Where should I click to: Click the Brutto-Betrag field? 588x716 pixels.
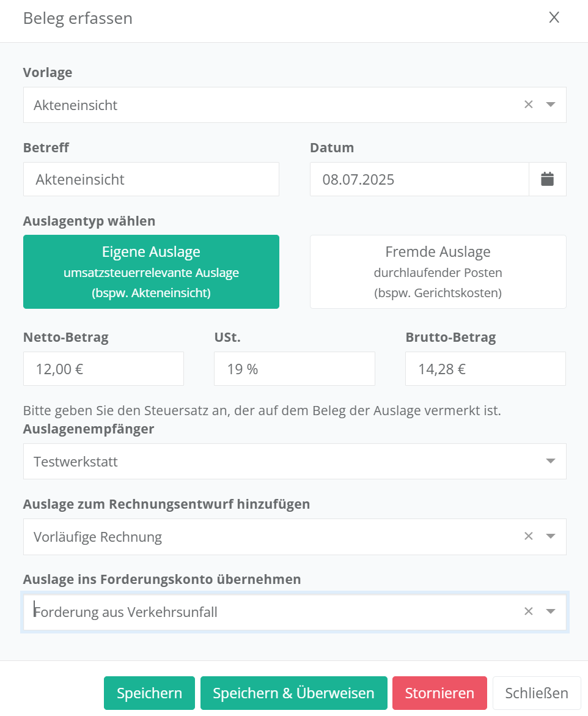click(485, 369)
